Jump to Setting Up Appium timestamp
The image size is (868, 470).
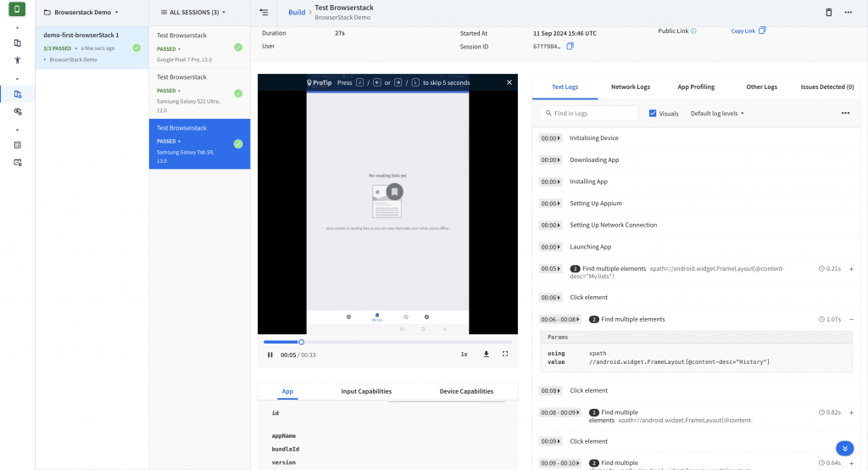tap(550, 204)
